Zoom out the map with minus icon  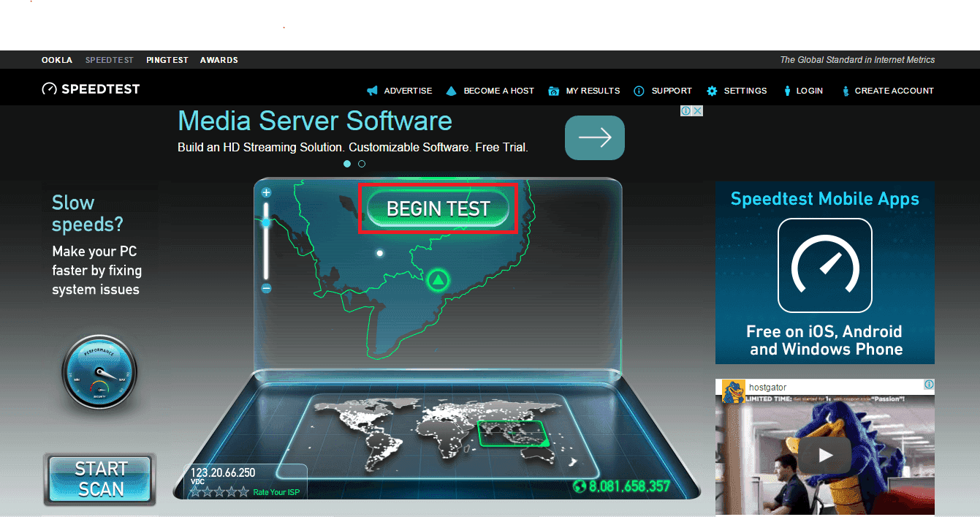click(266, 288)
